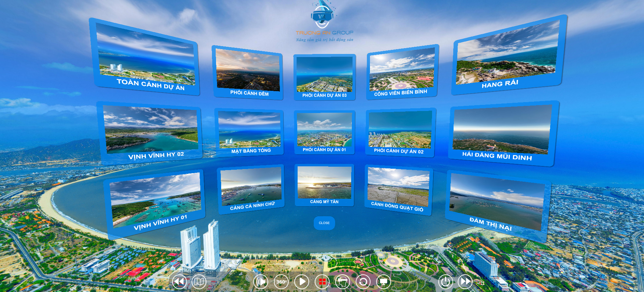Open the CÔNG VIÊN BIỂN BÌNH thumbnail
Viewport: 644px width, 292px height.
[402, 72]
